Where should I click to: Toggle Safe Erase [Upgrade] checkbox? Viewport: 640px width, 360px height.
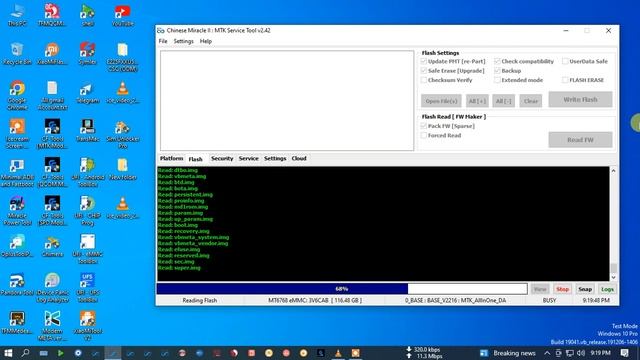pos(424,71)
